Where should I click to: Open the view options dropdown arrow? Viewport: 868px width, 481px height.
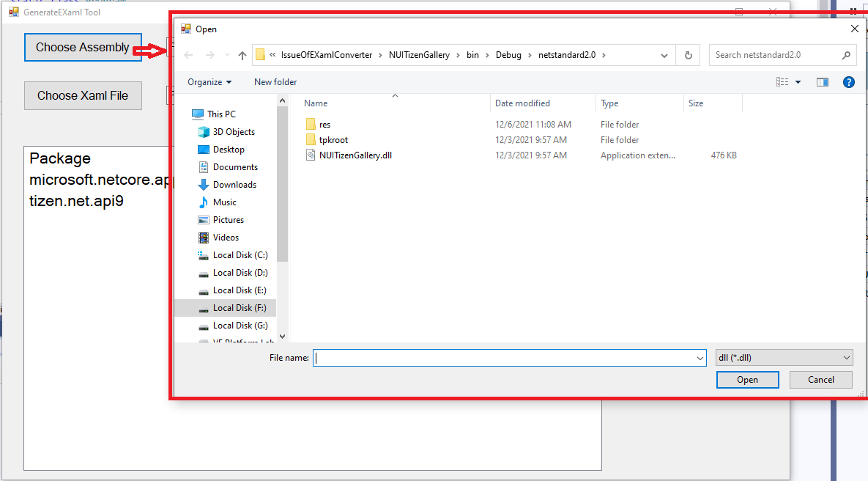coord(798,82)
